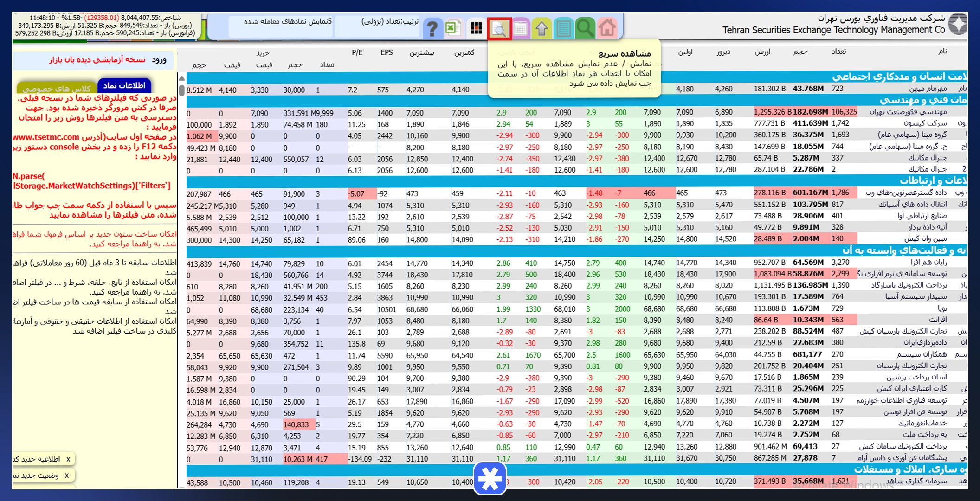Viewport: 980px width, 501px height.
Task: Sort by the کمترین column header
Action: [x=464, y=52]
